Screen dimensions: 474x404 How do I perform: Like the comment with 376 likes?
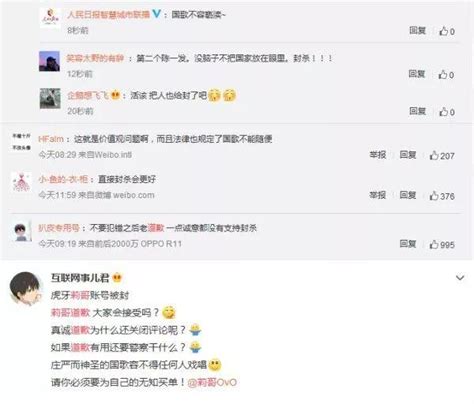(x=442, y=196)
